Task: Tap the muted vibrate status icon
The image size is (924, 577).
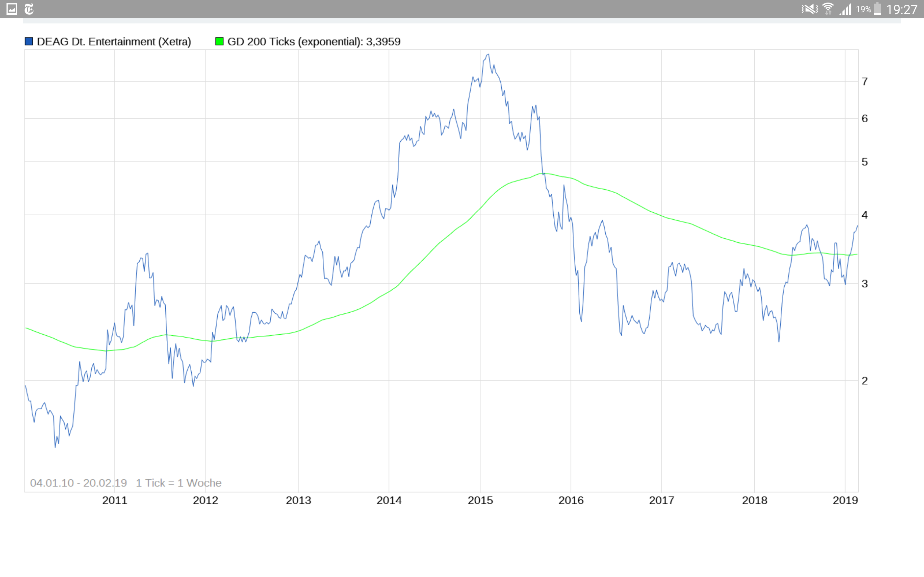Action: tap(809, 9)
